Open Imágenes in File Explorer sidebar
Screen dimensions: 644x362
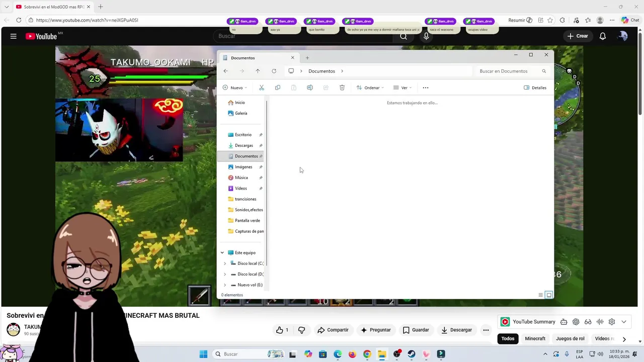pyautogui.click(x=240, y=167)
